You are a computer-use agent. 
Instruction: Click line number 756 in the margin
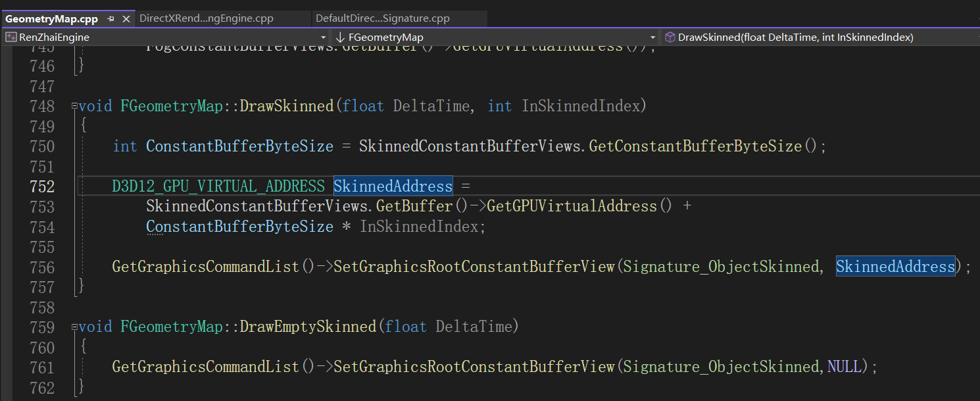coord(43,267)
